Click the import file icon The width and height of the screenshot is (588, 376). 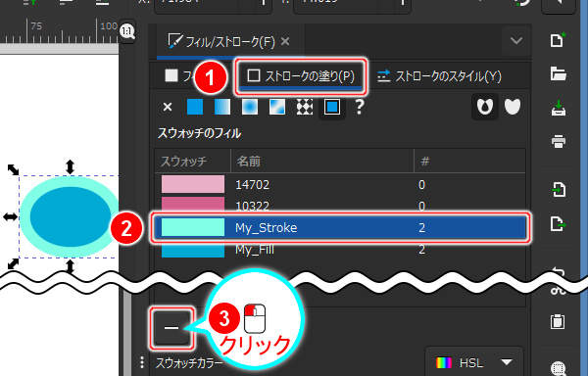tap(558, 189)
